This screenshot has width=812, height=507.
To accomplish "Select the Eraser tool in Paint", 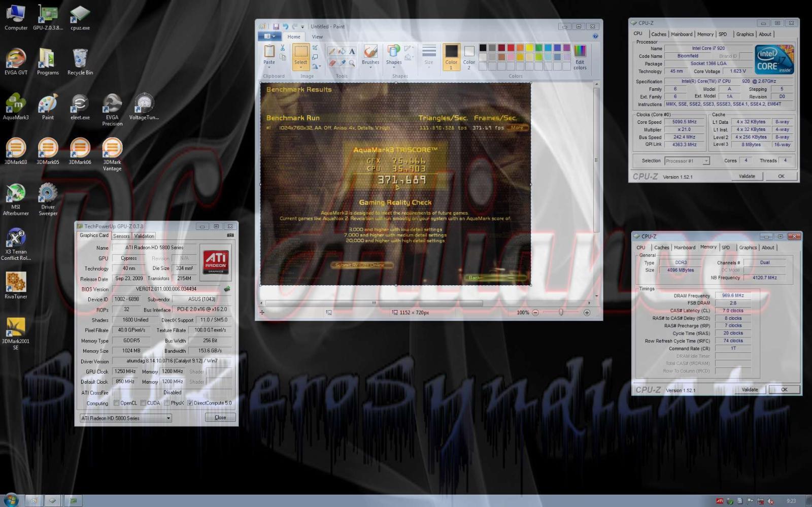I will tap(331, 63).
